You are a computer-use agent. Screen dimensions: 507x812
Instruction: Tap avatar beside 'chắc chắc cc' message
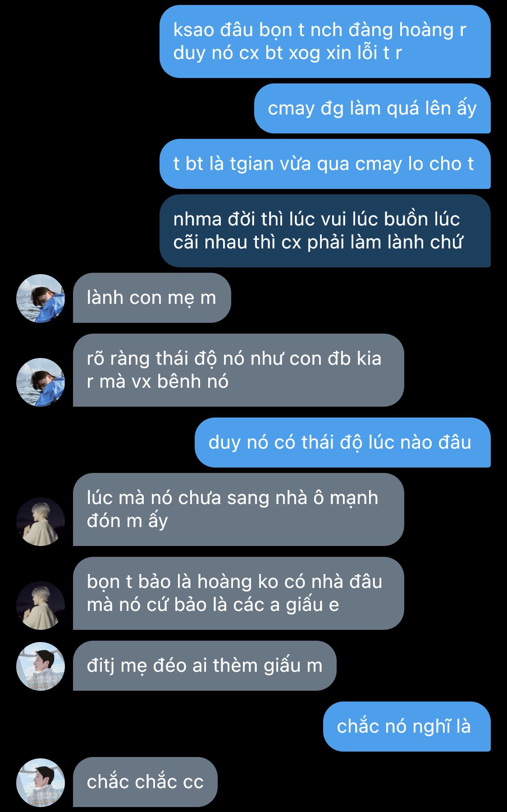pyautogui.click(x=41, y=783)
